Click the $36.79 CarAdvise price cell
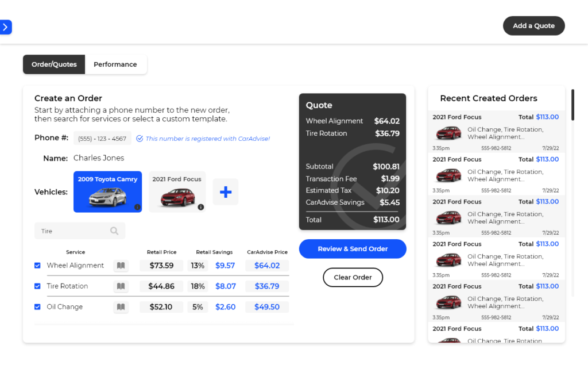 tap(267, 286)
